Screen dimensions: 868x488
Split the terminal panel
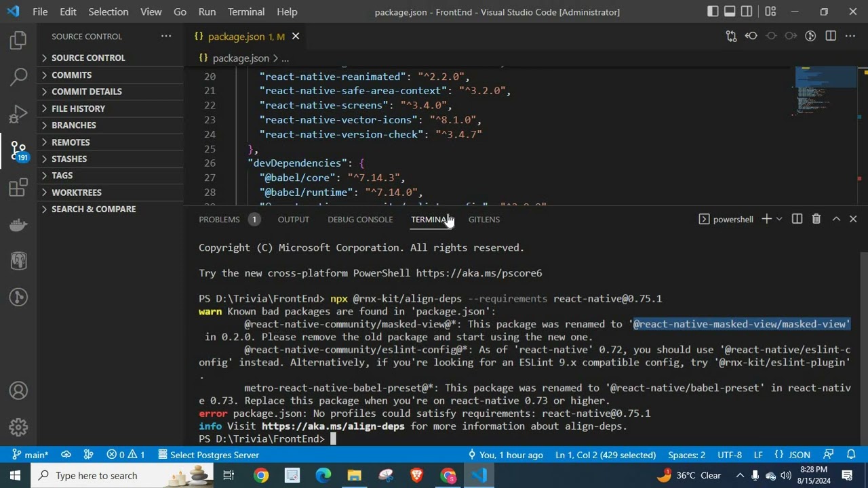[797, 219]
